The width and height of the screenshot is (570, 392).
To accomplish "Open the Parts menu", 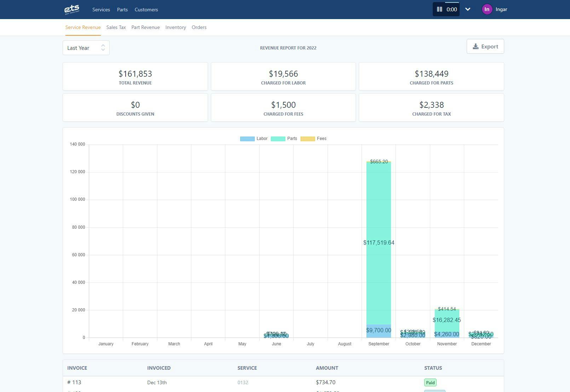I will pos(122,10).
